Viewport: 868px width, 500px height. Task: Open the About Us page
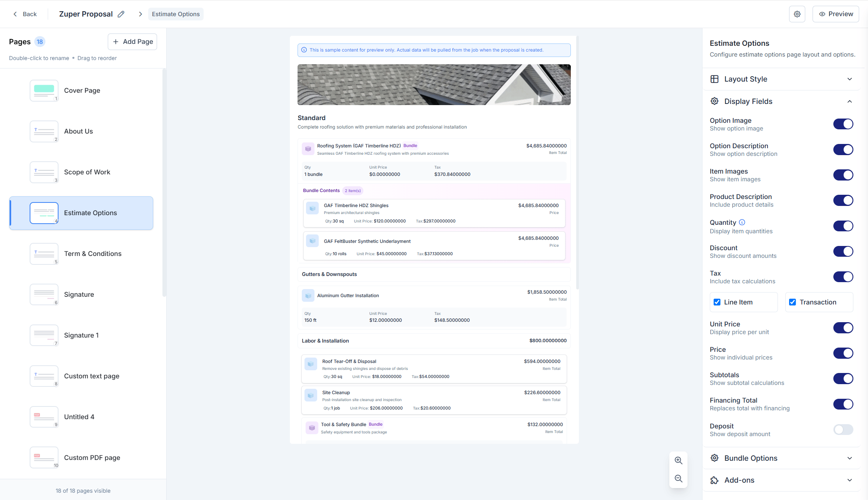coord(81,131)
